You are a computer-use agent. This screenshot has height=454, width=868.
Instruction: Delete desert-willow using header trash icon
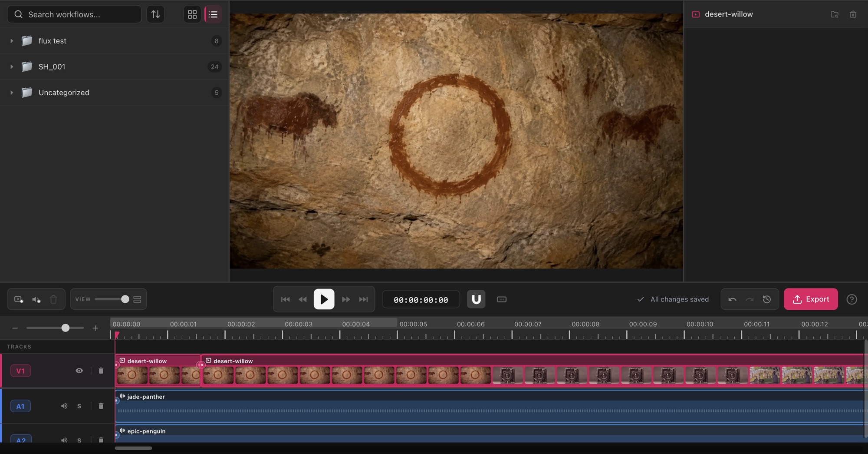[x=853, y=14]
